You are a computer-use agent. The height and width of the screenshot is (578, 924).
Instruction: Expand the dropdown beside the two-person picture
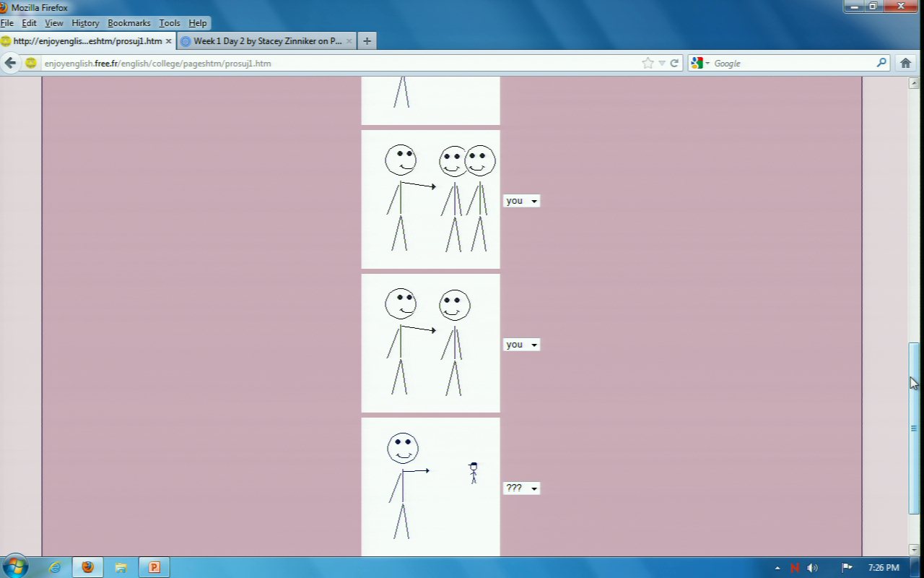click(521, 201)
